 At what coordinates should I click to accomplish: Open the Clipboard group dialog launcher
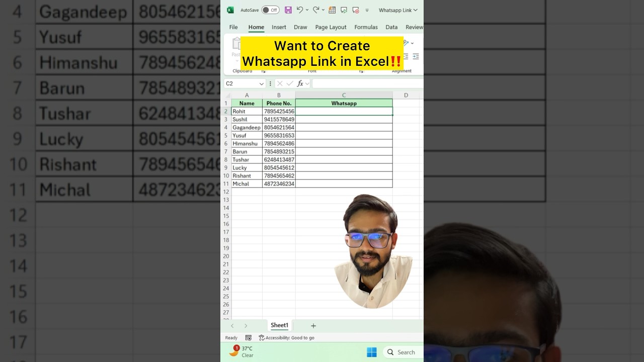point(263,71)
